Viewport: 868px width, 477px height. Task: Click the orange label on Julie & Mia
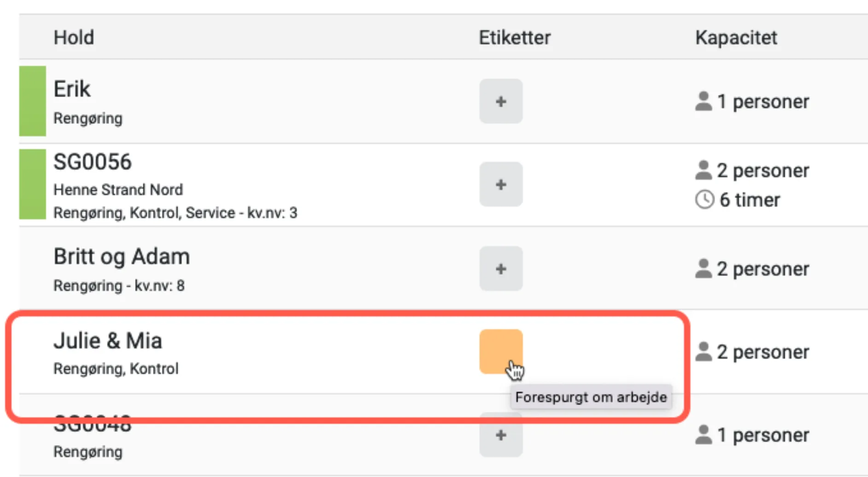[x=501, y=351]
